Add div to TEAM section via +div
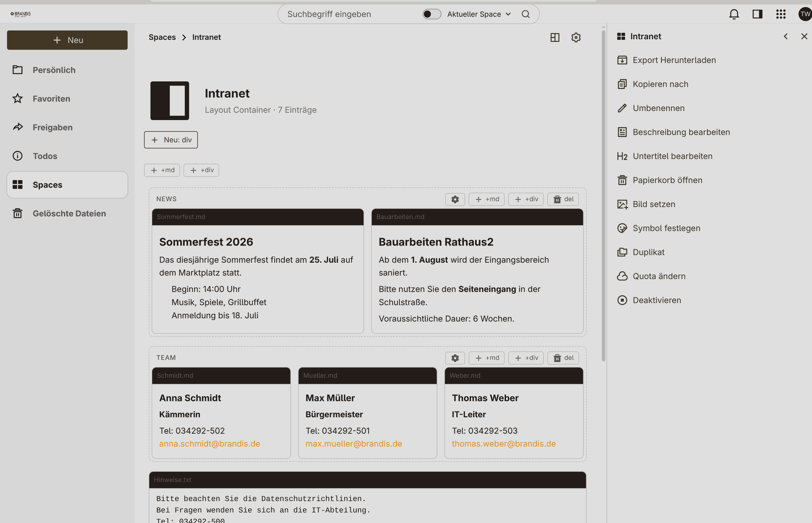The image size is (812, 523). click(x=526, y=358)
